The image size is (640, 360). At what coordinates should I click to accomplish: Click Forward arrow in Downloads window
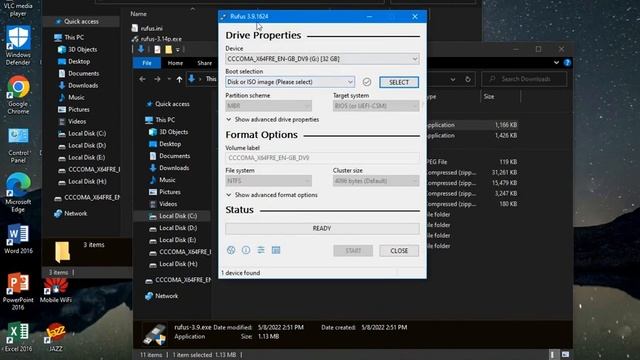[x=157, y=79]
